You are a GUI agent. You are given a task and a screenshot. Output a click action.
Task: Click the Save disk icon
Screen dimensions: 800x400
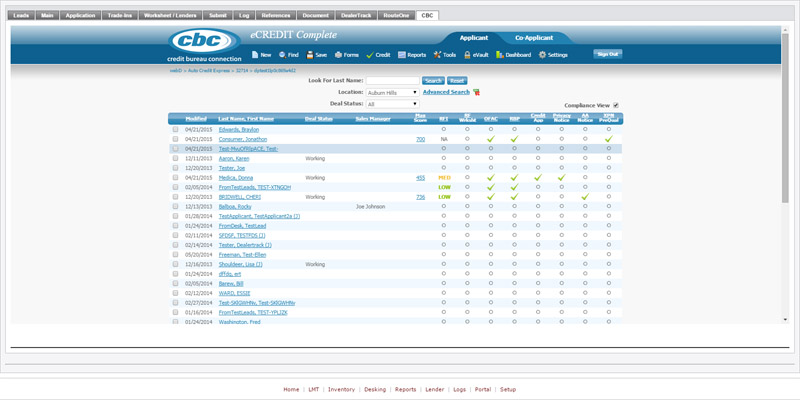coord(310,55)
